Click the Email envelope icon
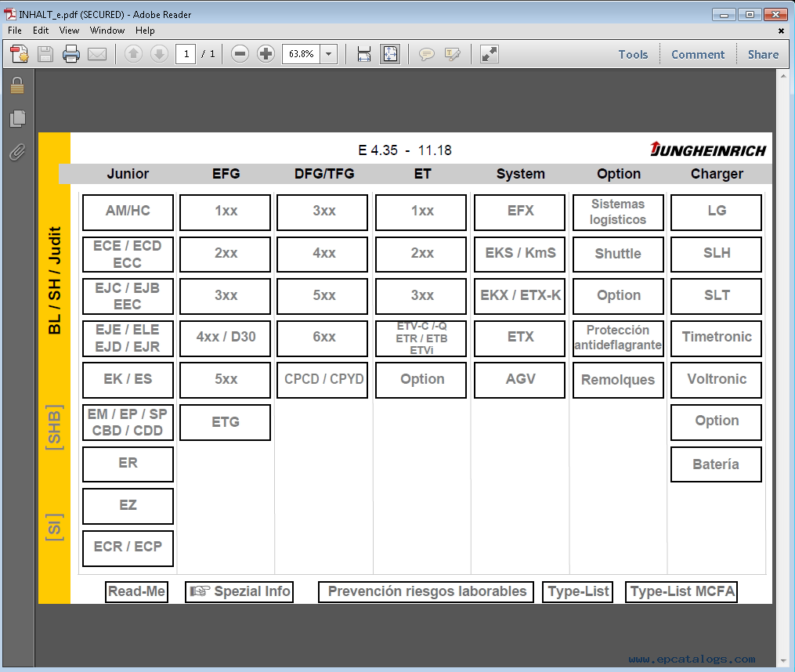The width and height of the screenshot is (795, 672). [x=97, y=54]
